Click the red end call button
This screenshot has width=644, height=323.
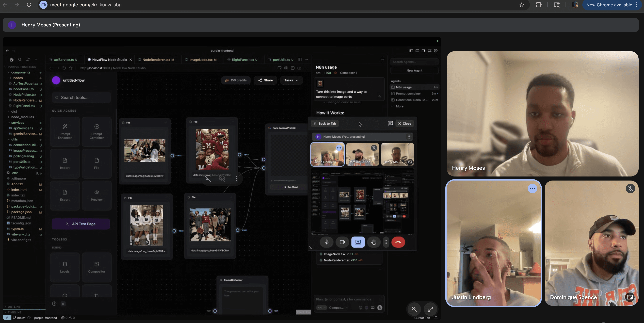398,242
